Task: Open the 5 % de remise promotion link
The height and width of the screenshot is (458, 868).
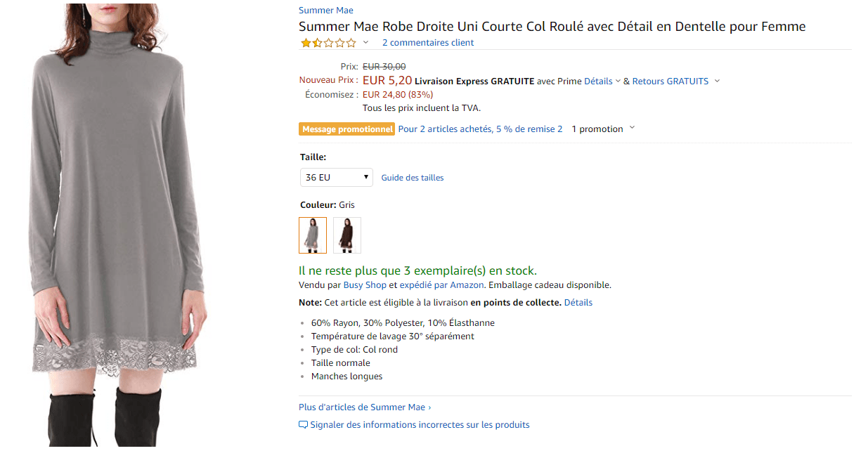Action: pyautogui.click(x=480, y=129)
